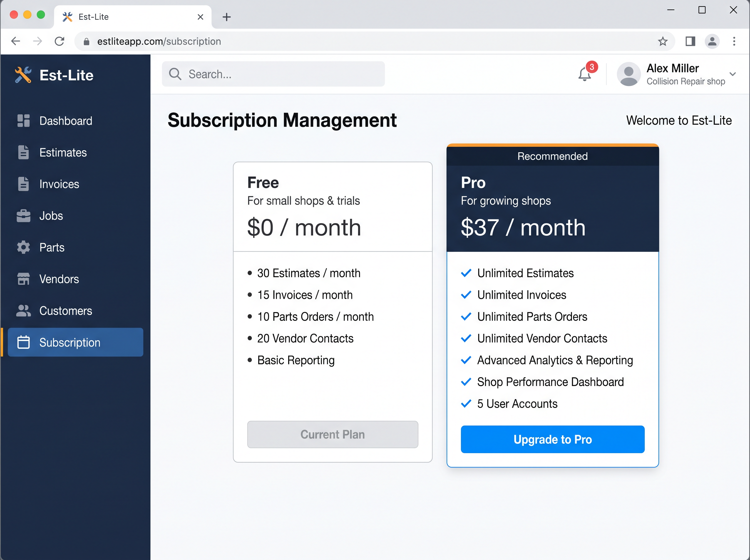Click the Dashboard grid icon
The image size is (750, 560).
point(23,121)
